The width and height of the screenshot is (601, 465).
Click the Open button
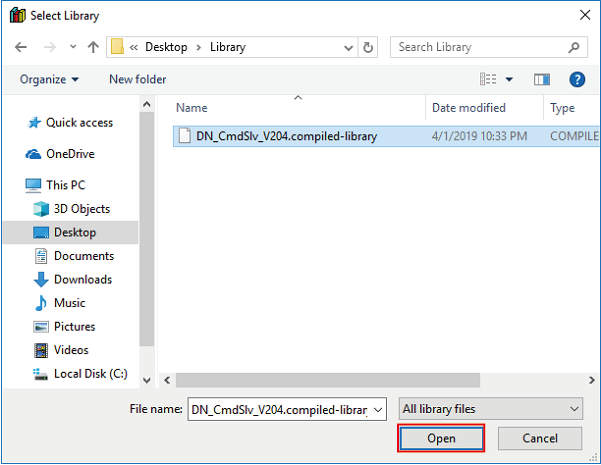(441, 438)
